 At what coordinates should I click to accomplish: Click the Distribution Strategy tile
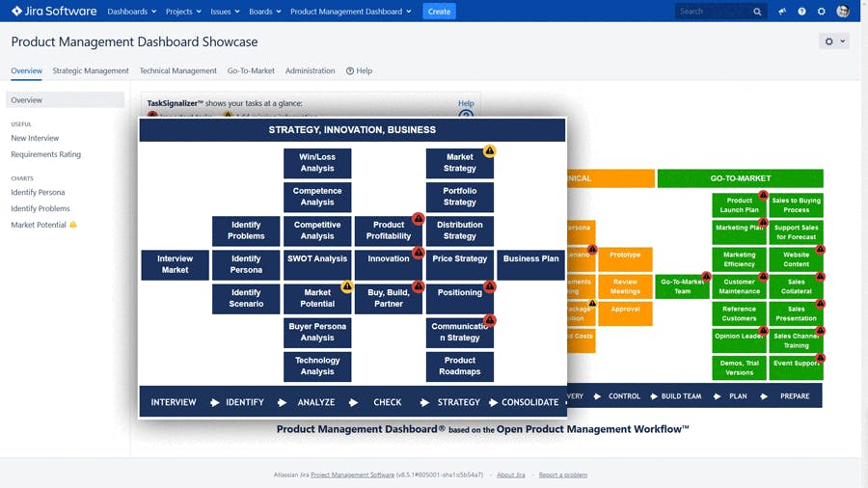point(459,230)
